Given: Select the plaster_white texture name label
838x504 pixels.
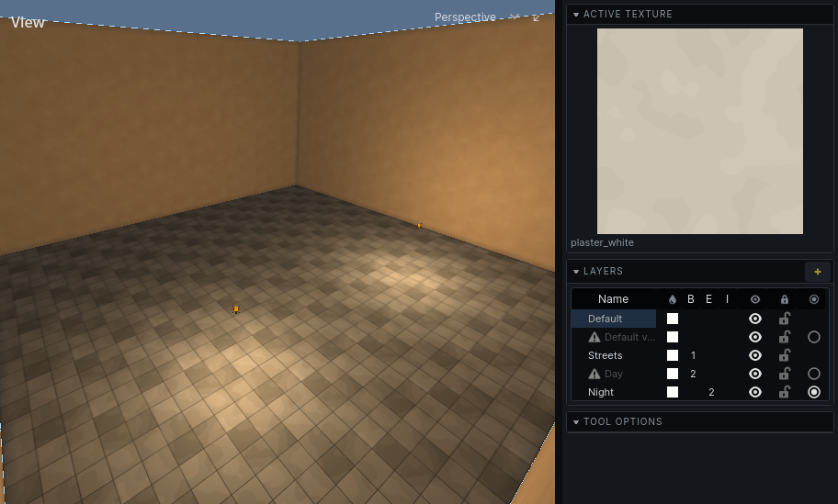Looking at the screenshot, I should click(x=603, y=242).
